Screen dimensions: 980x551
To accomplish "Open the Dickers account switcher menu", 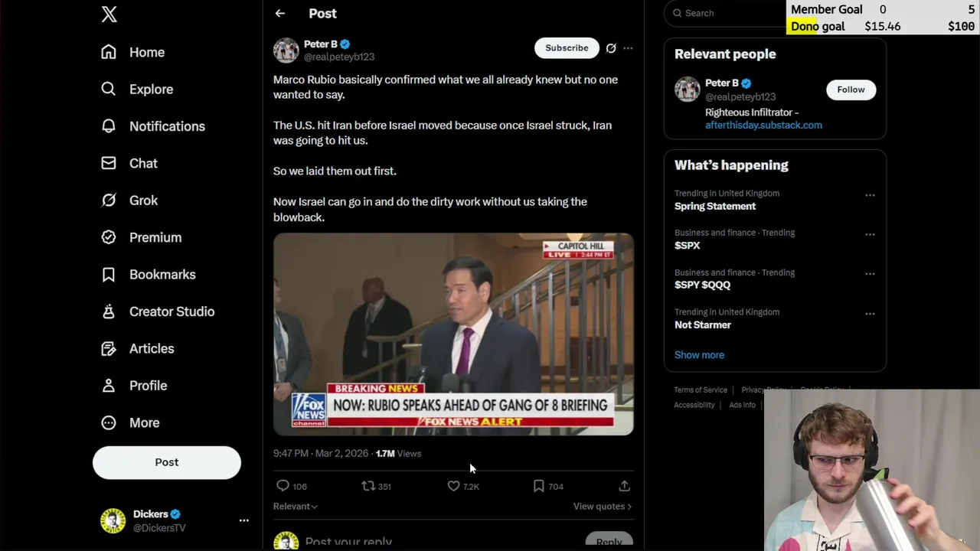I will tap(243, 520).
